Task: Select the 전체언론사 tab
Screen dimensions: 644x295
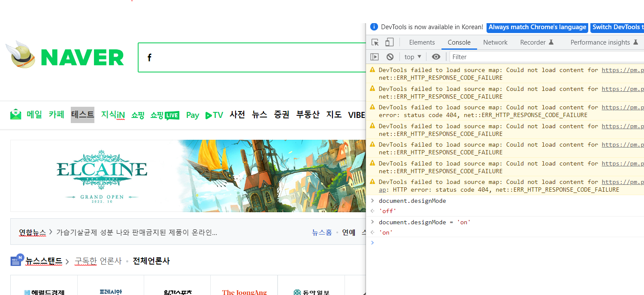Action: click(x=151, y=261)
